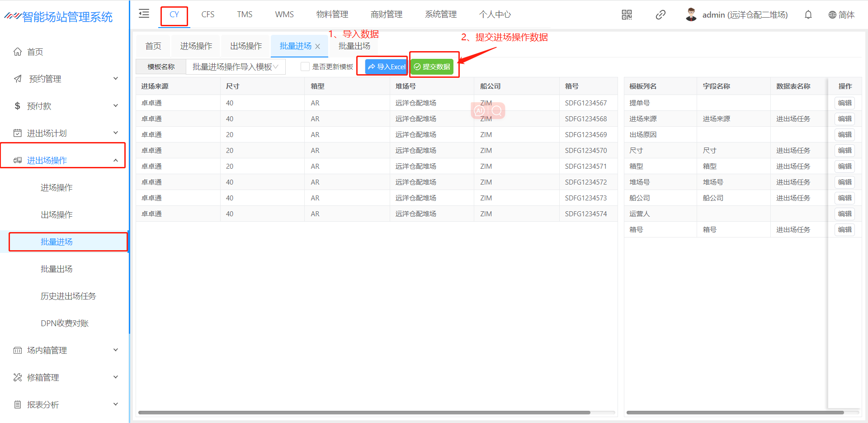Enable the 是否更新模板 checkbox

tap(305, 67)
